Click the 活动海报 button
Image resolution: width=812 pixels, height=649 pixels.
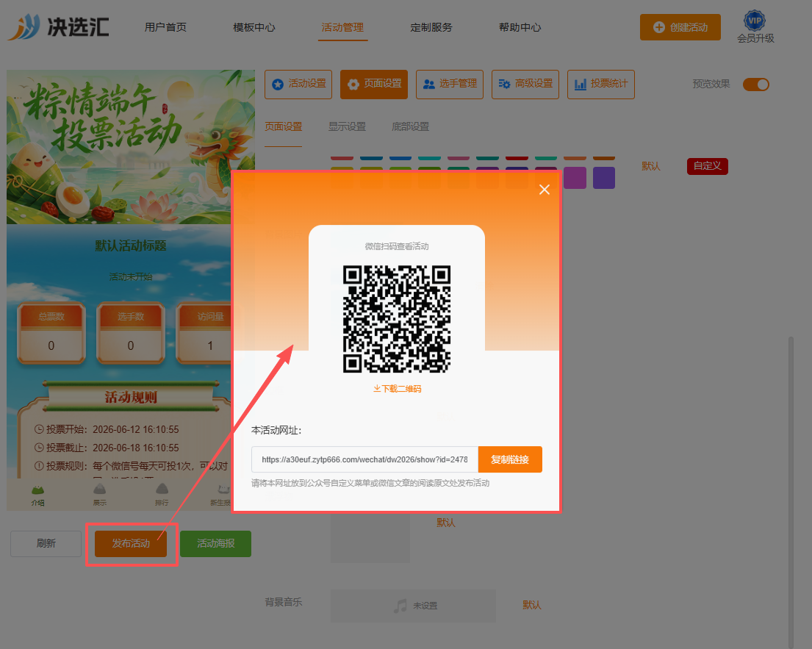pyautogui.click(x=216, y=543)
